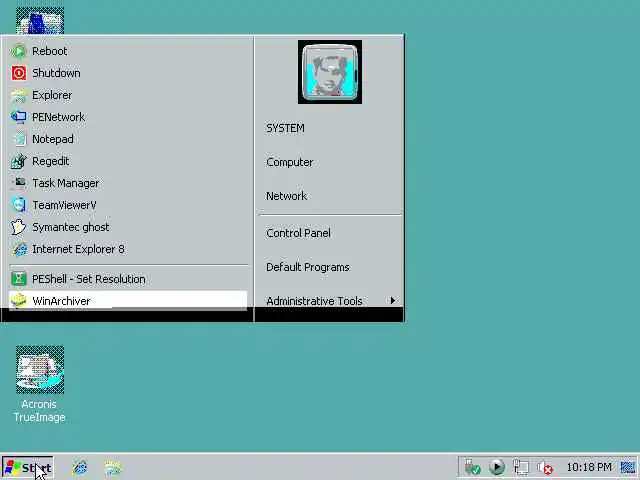640x480 pixels.
Task: Click the Notepad text label
Action: 53,139
